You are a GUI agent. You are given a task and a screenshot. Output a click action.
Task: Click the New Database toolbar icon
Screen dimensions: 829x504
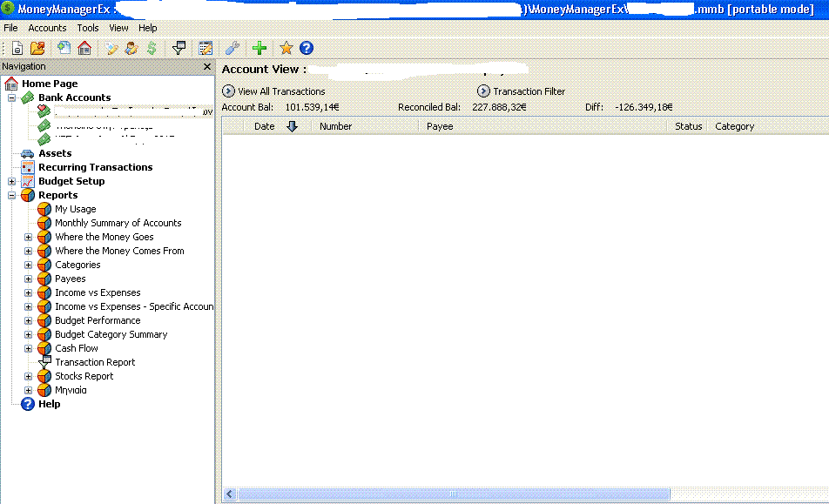17,48
